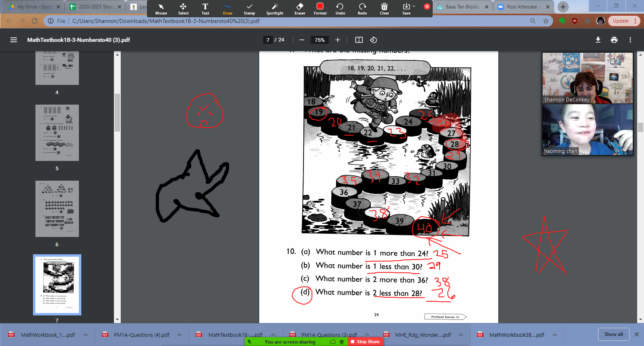Zoom out the PDF with minus button
Screen dimensions: 644x346
(x=302, y=40)
